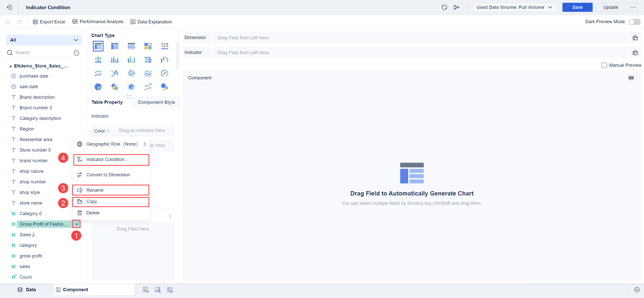
Task: Toggle Dark Preview Mode switch
Action: [634, 22]
